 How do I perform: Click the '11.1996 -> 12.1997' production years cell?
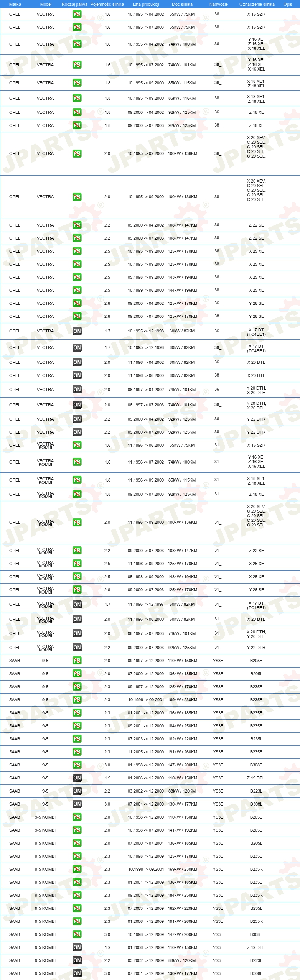(x=146, y=604)
